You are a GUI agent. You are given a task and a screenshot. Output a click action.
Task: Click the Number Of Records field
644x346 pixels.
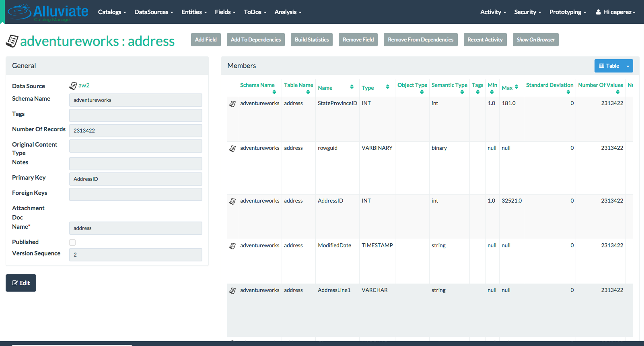(136, 131)
